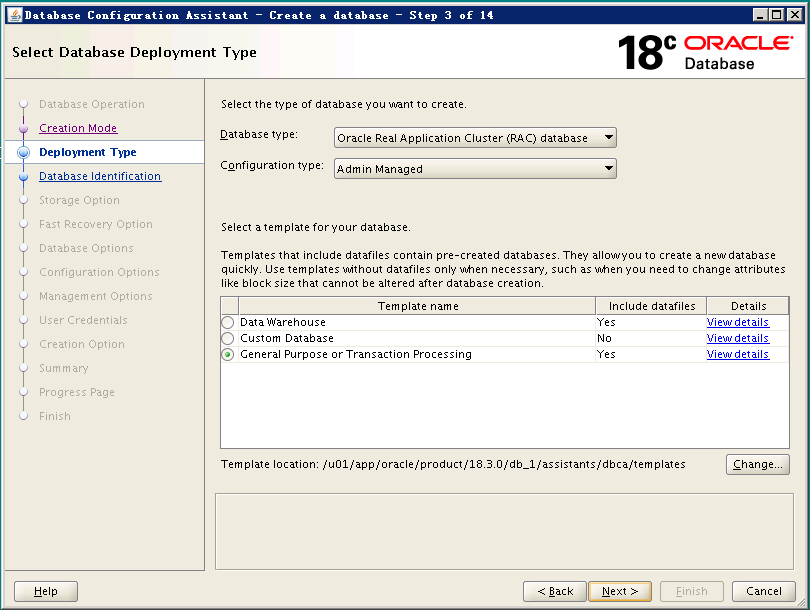Click the Creation Option step label
Viewport: 810px width, 610px height.
click(82, 345)
